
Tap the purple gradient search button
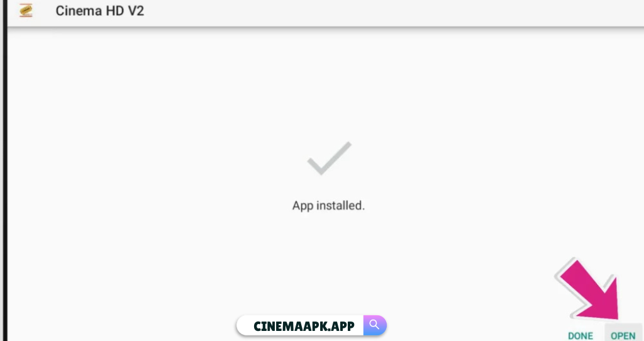click(375, 325)
